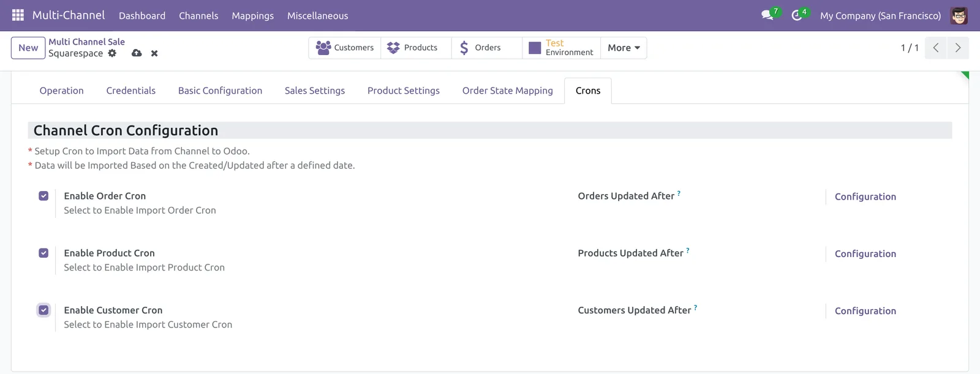Open the Miscellaneous menu
Screen dimensions: 980x374
pyautogui.click(x=317, y=15)
